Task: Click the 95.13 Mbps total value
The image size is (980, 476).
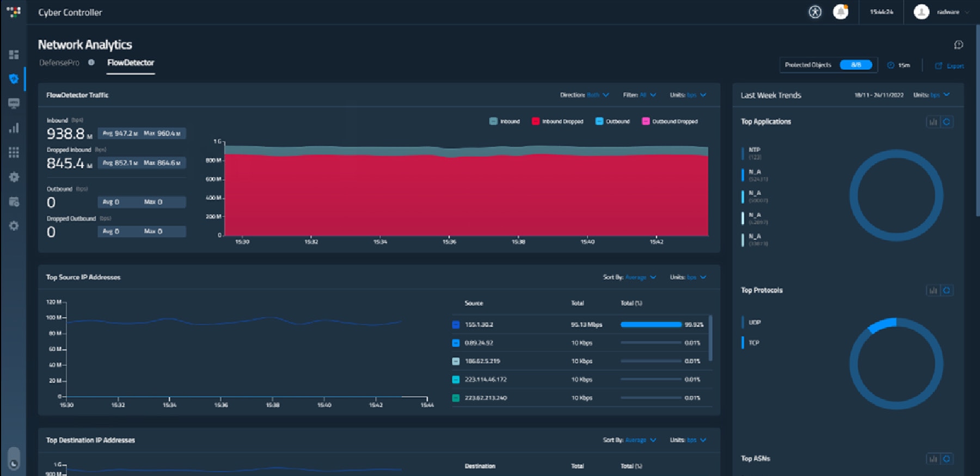Action: [x=586, y=325]
